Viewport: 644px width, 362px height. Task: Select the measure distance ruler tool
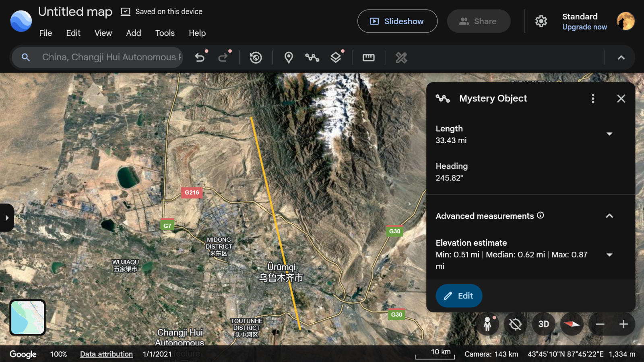[368, 58]
